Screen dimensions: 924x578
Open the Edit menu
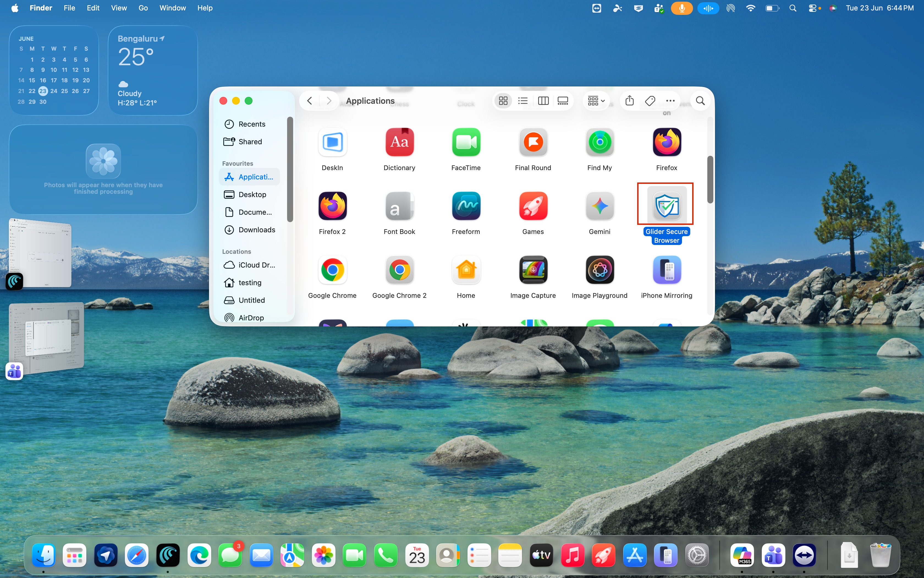coord(93,8)
